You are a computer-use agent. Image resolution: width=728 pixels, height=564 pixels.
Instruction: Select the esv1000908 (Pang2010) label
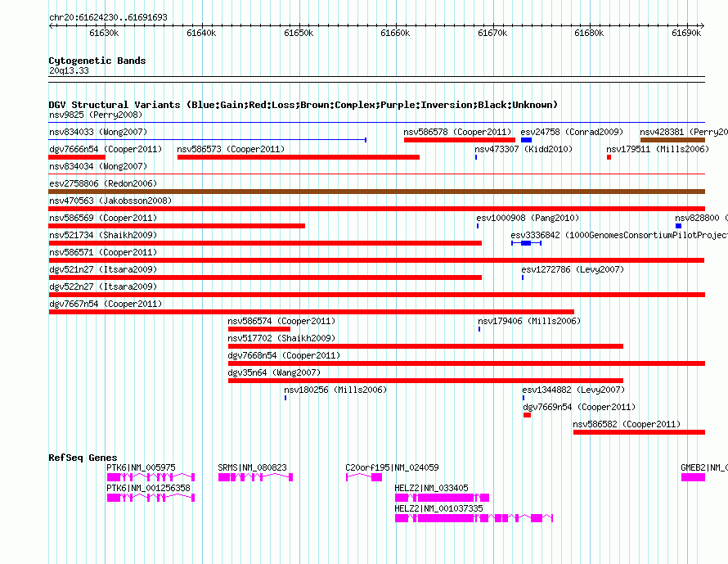click(528, 218)
